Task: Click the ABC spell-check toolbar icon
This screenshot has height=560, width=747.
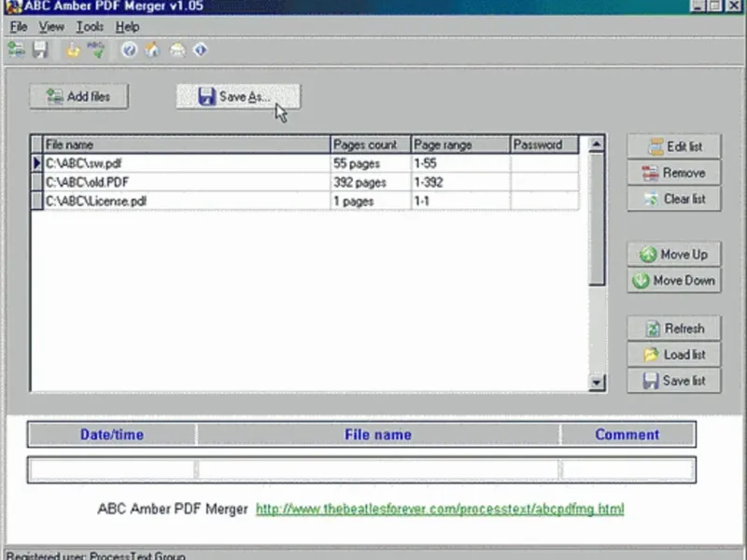Action: [x=96, y=49]
